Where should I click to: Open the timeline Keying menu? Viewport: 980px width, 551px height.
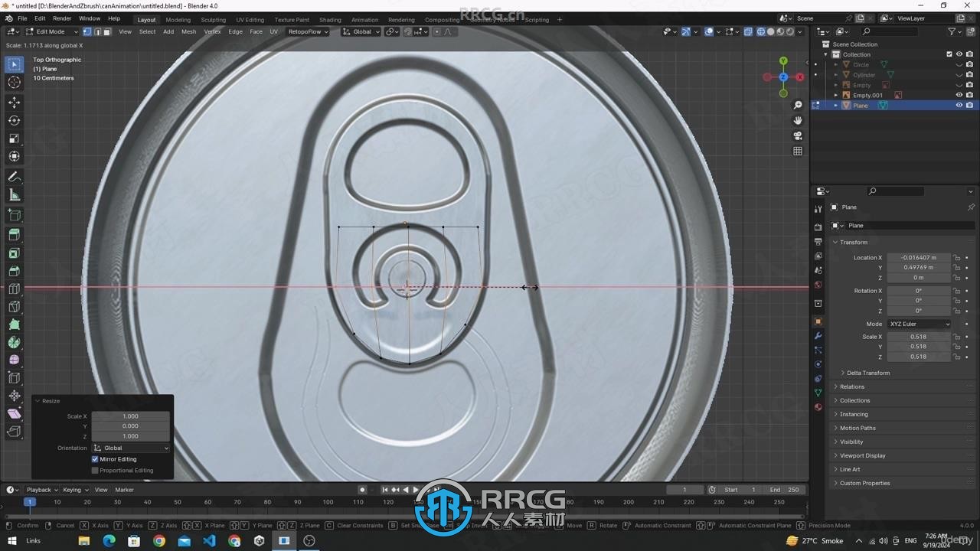tap(74, 490)
